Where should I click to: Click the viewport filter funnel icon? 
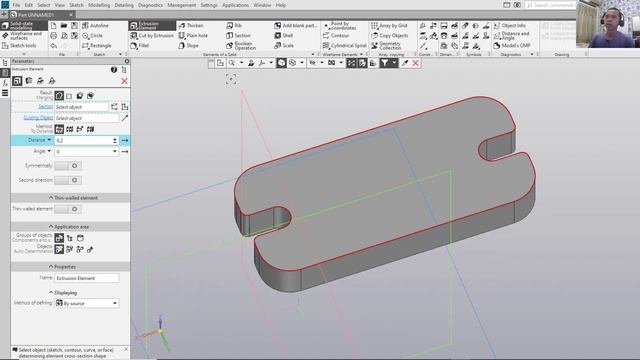pos(384,63)
